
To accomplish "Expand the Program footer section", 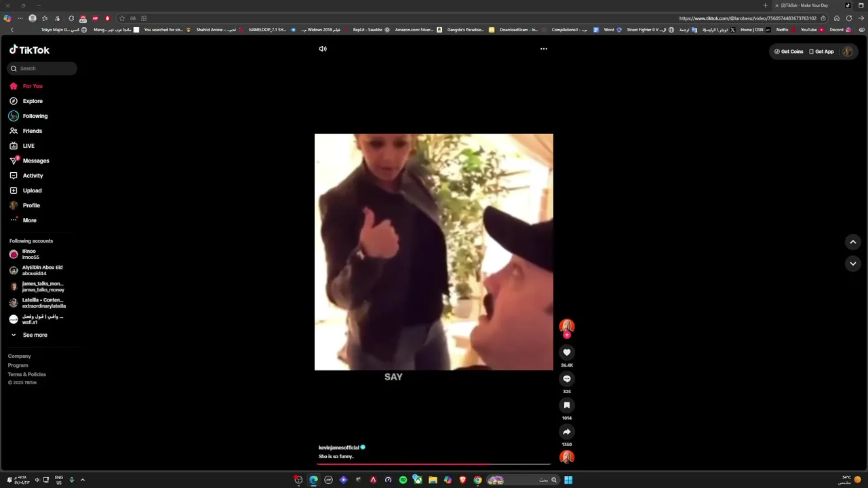I will coord(18,365).
